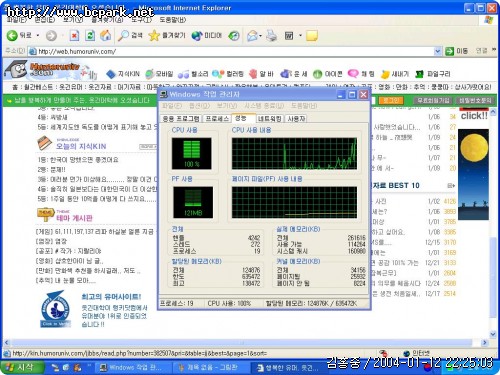Viewport: 500px width, 375px height.
Task: Click the 무료회원가입 signup button
Action: coord(433,100)
